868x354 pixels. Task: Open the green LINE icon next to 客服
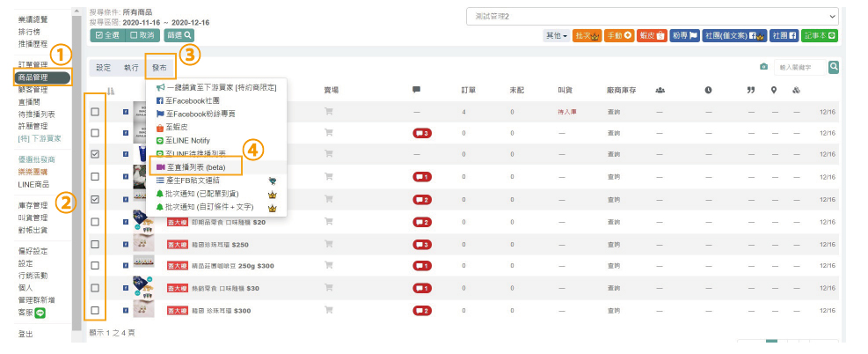tap(40, 313)
